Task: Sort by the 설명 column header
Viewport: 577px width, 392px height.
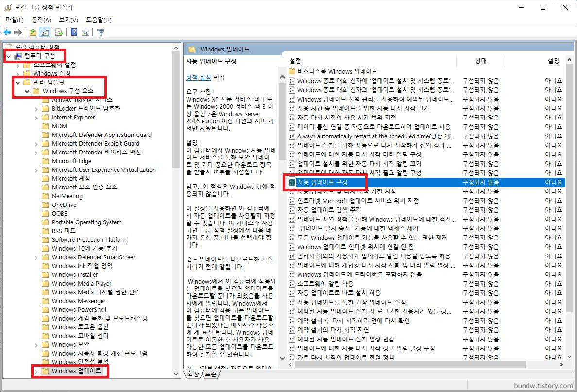Action: [535, 61]
